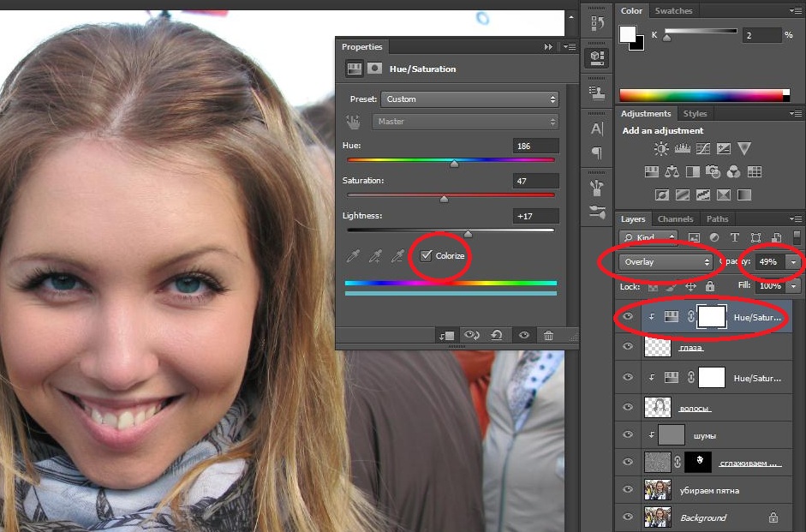This screenshot has height=532, width=806.
Task: Open the Color panel menu
Action: 796,11
